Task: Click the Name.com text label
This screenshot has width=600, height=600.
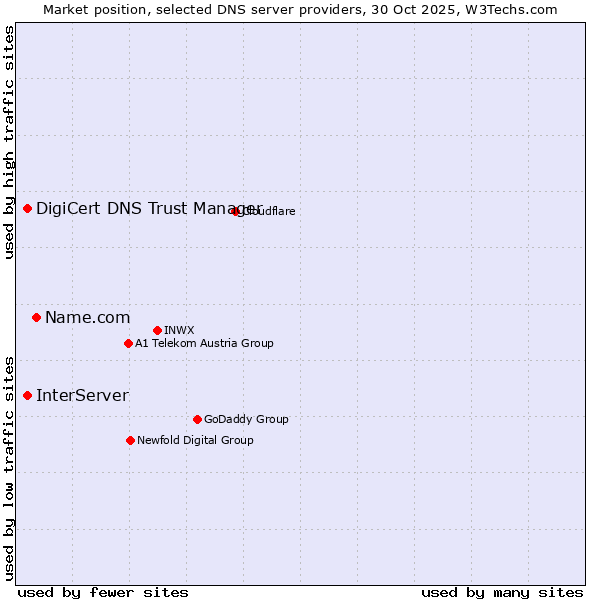Action: pyautogui.click(x=87, y=317)
